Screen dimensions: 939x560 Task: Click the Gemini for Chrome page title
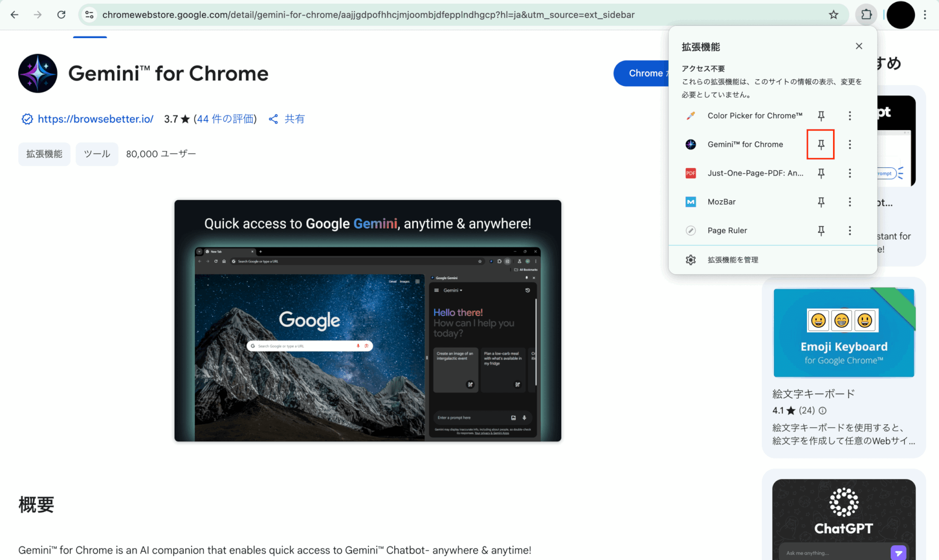[168, 73]
